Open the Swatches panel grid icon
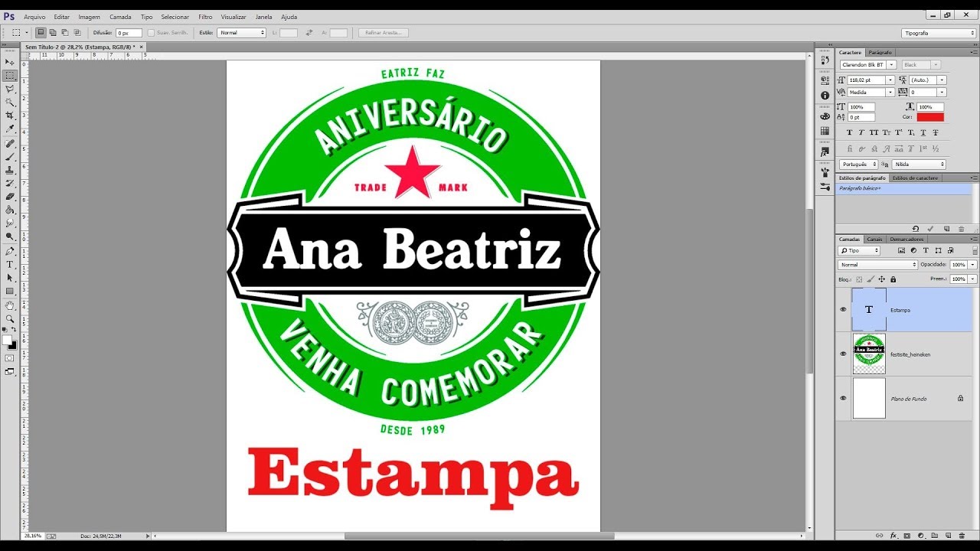This screenshot has width=980, height=551. [825, 131]
